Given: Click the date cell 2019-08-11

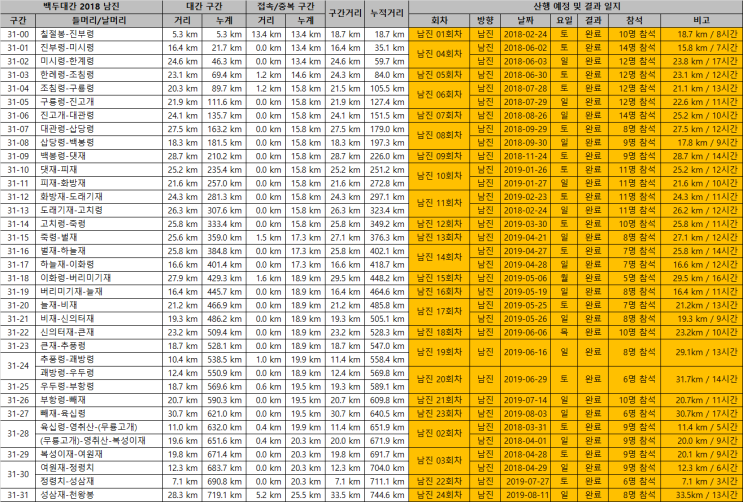Looking at the screenshot, I should pos(525,495).
